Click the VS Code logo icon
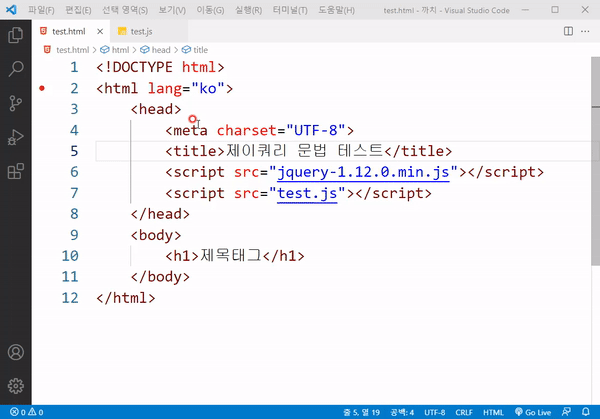 click(11, 10)
